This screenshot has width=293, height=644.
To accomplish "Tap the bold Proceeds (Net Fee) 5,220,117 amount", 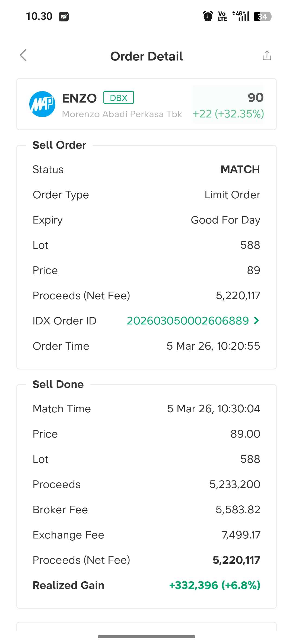I will click(236, 560).
